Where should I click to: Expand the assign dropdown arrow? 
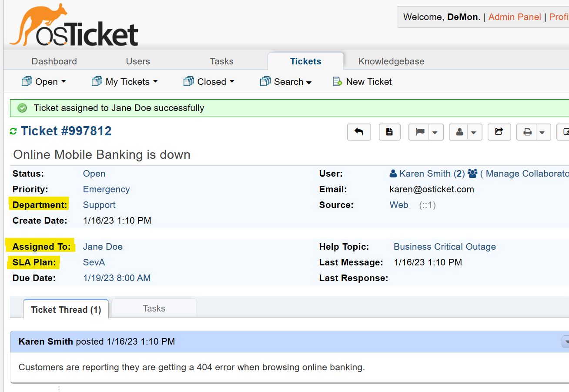point(473,132)
